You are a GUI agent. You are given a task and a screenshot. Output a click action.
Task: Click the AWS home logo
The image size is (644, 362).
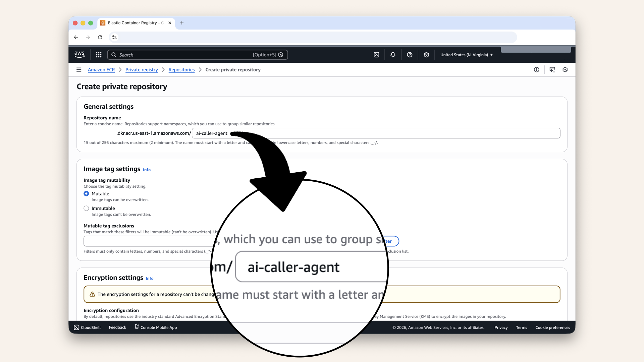79,54
